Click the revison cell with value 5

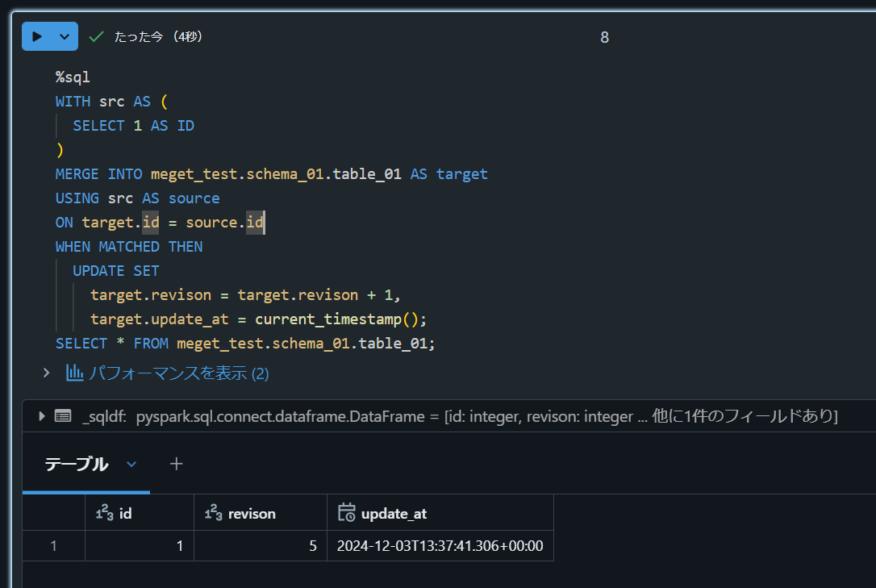pyautogui.click(x=261, y=545)
